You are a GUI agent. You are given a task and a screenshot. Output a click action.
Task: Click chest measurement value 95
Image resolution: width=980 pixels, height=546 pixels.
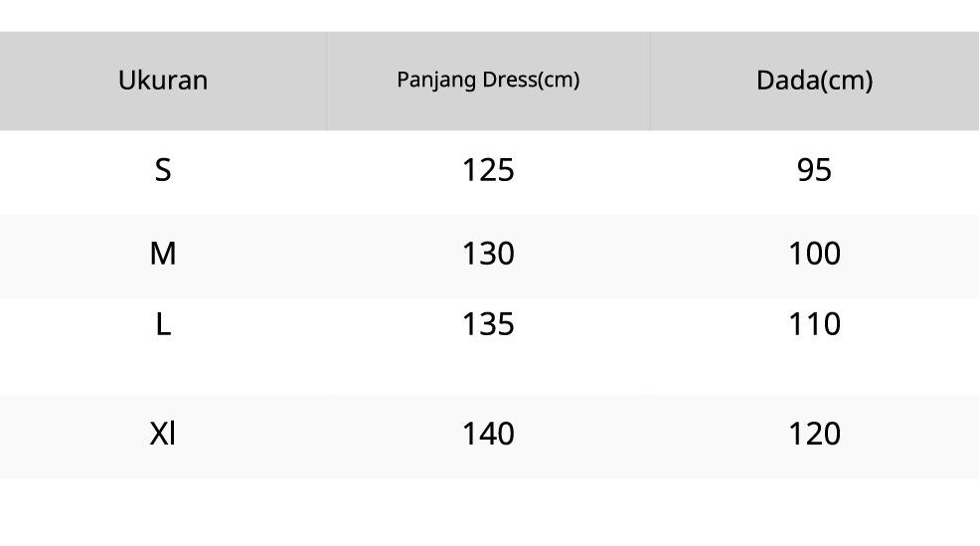814,170
